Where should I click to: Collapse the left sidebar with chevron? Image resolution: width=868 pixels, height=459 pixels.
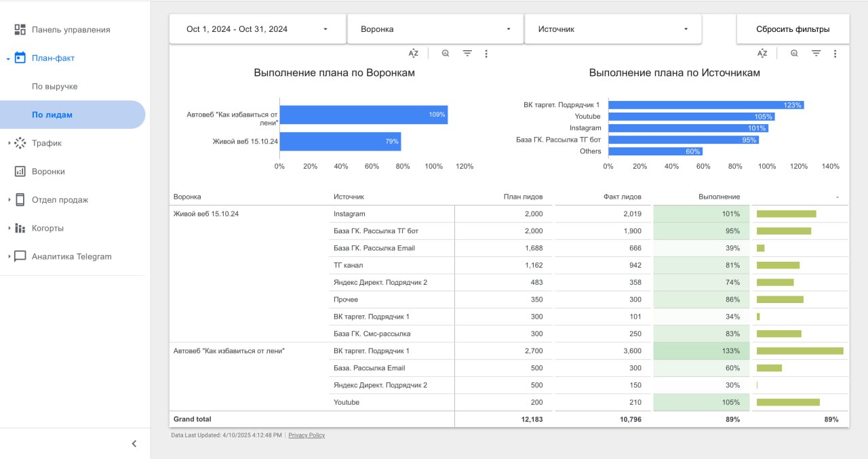point(134,443)
